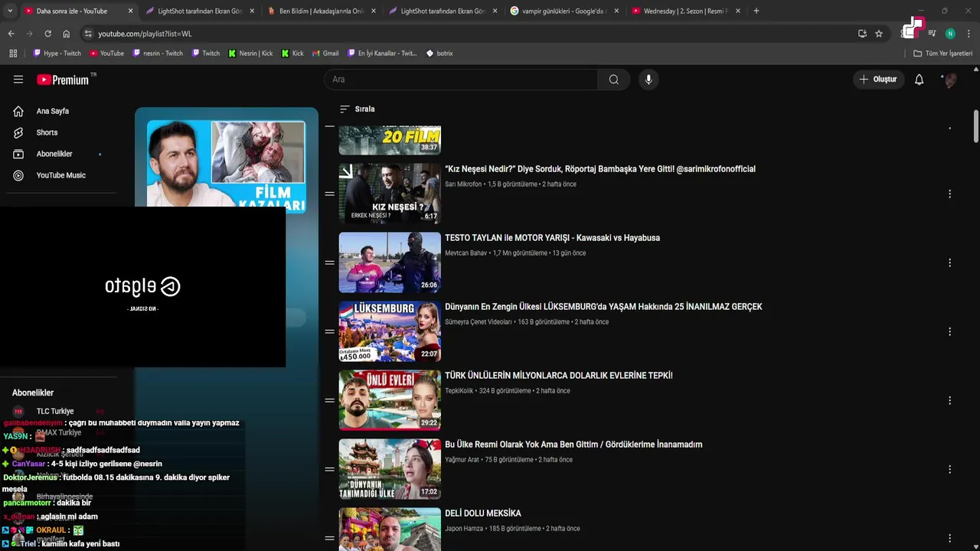Click the search magnifier button
Viewport: 980px width, 551px height.
(x=613, y=80)
